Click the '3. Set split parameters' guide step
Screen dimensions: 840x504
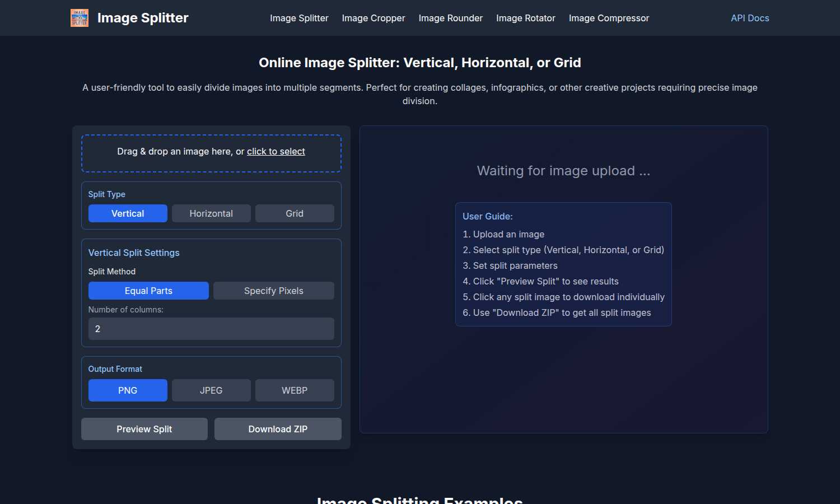[x=510, y=265]
